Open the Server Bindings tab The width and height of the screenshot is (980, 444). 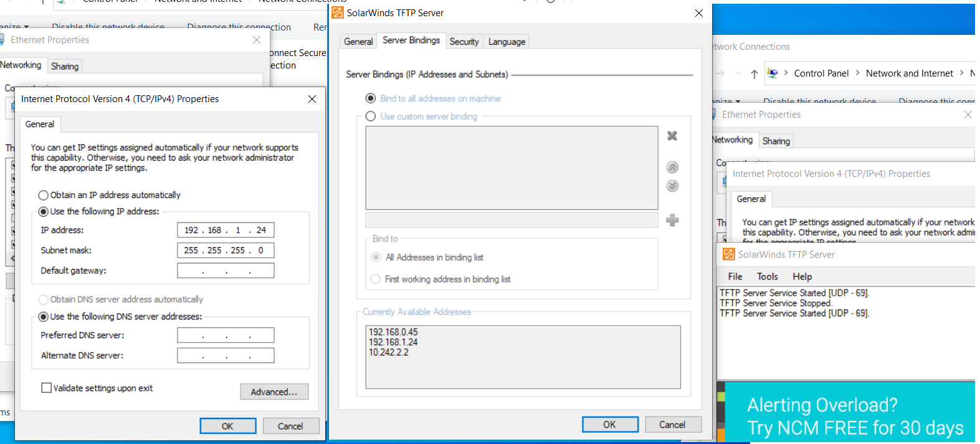pos(411,40)
